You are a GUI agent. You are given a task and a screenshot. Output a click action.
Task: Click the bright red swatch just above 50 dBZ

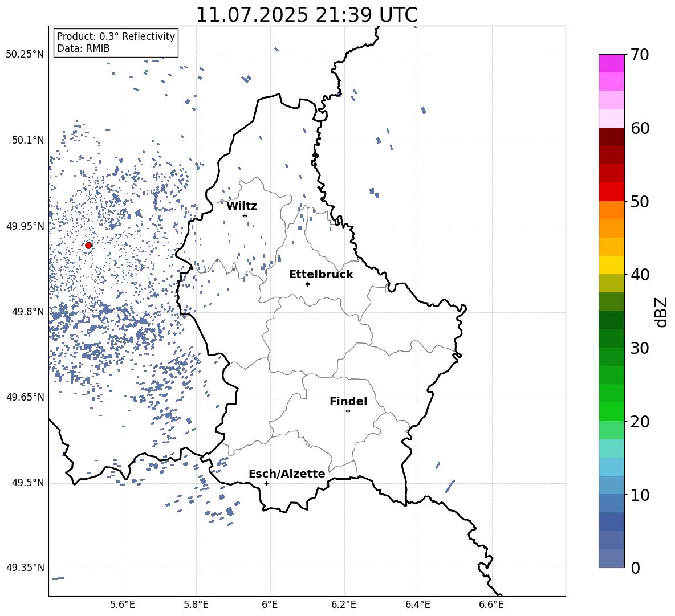coord(612,192)
